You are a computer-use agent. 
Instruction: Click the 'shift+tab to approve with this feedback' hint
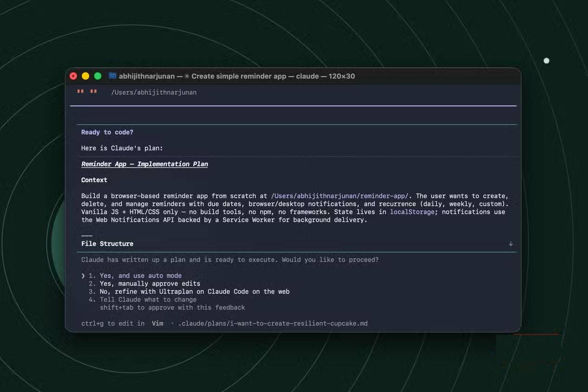click(x=172, y=307)
